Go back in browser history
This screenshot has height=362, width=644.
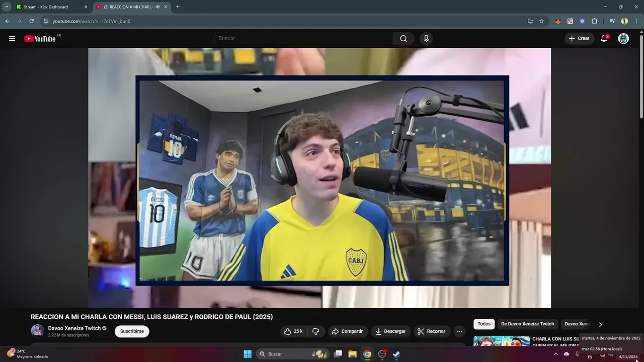(8, 21)
